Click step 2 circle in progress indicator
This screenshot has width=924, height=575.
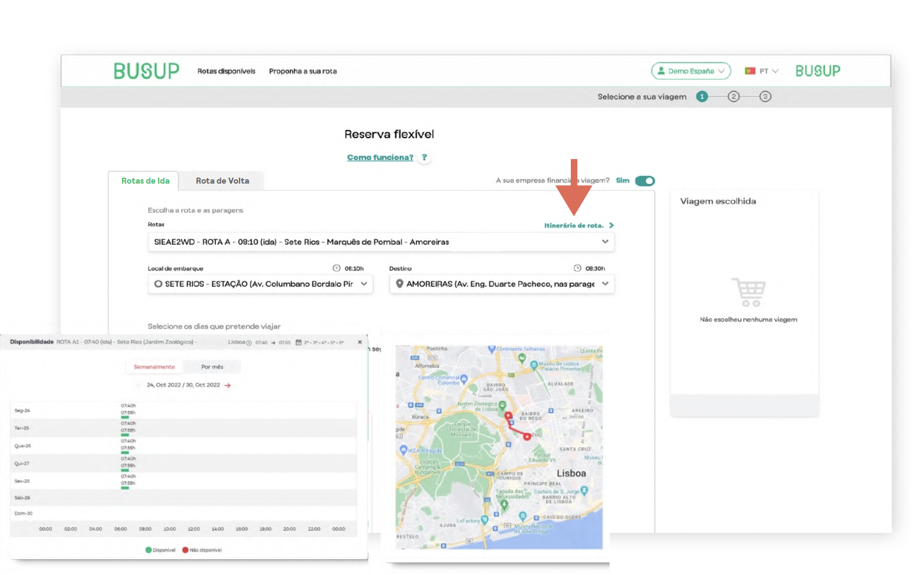734,97
